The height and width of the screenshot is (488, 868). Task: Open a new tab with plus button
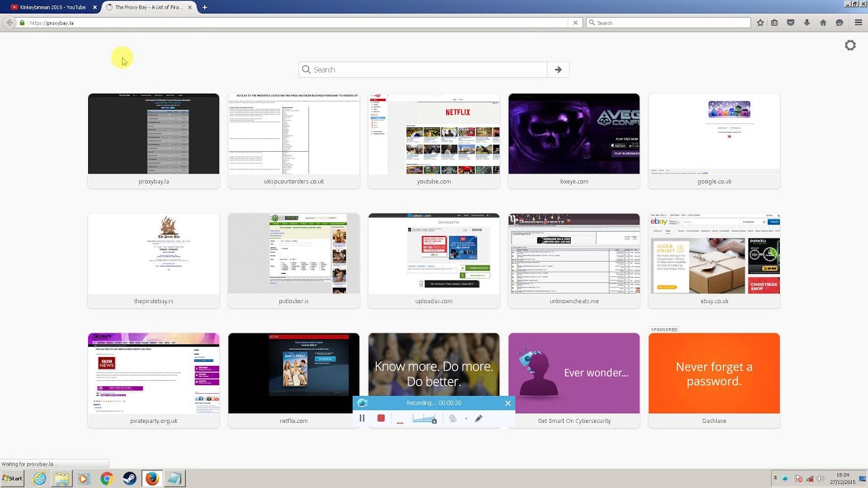pyautogui.click(x=205, y=7)
